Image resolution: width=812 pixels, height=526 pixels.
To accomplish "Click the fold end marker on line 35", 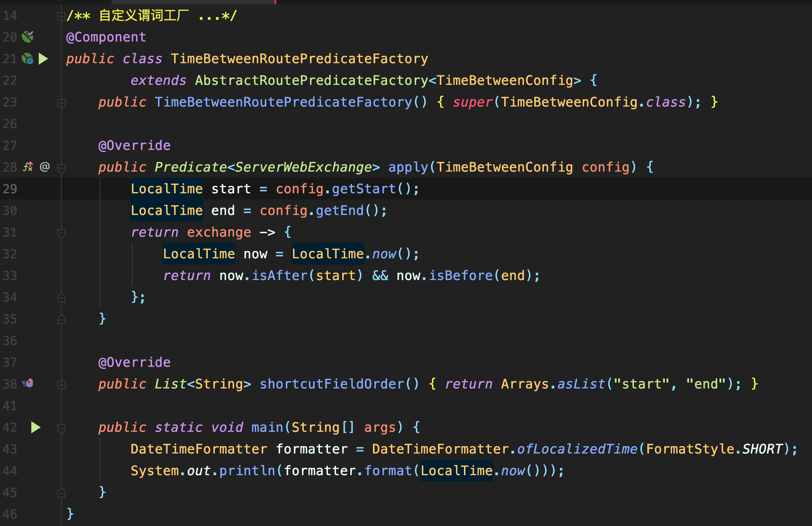I will click(x=61, y=319).
